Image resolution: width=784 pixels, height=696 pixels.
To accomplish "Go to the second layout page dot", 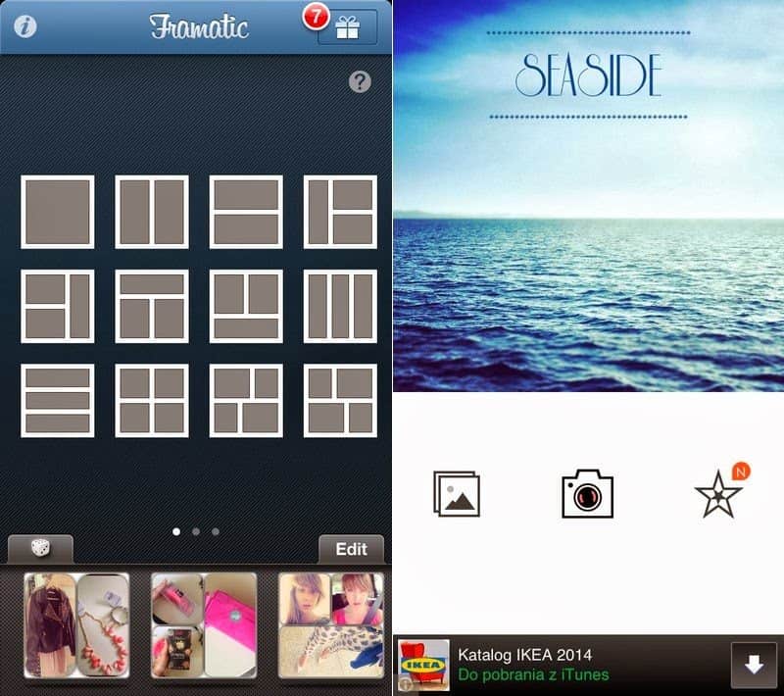I will click(x=196, y=531).
